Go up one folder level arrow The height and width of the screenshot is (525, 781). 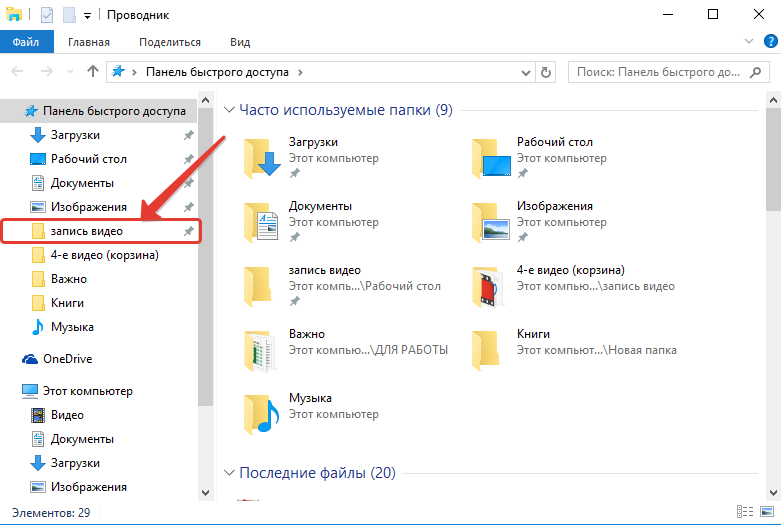pos(93,72)
